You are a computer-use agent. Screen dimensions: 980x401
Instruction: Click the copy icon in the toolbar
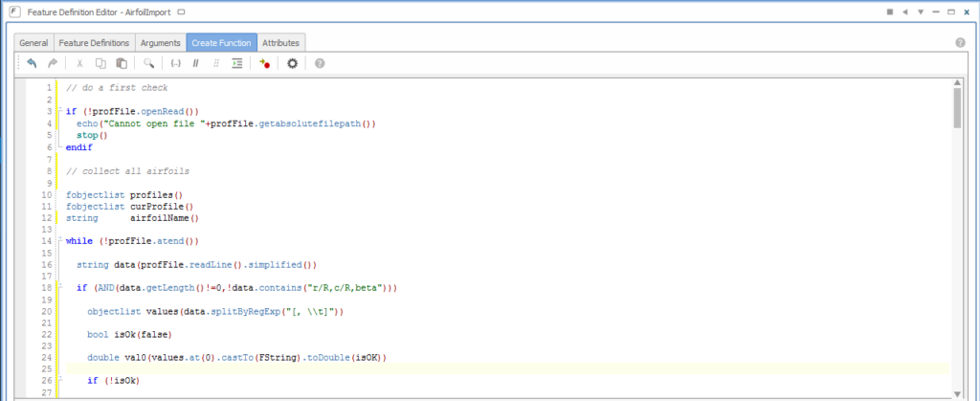tap(100, 63)
